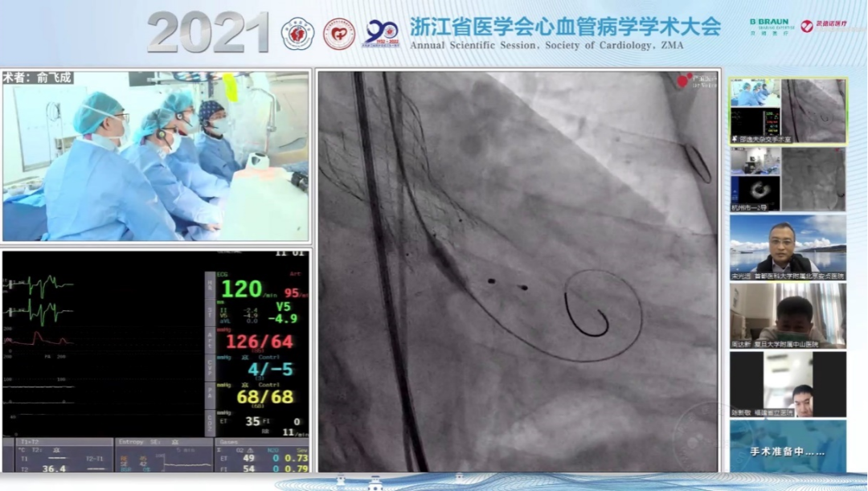Select the CO2 tab on patient monitor
The image size is (868, 491).
pos(210,422)
